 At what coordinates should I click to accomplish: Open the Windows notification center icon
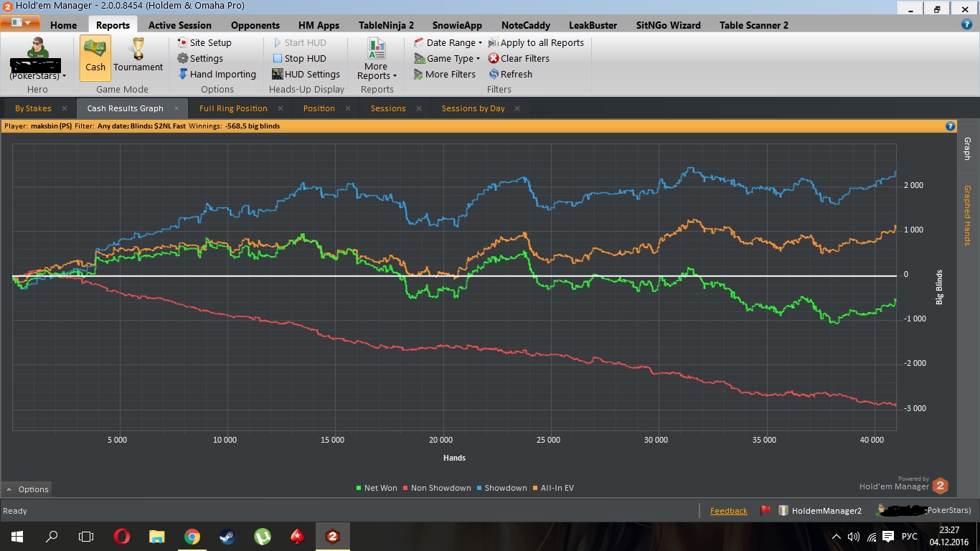tap(888, 536)
